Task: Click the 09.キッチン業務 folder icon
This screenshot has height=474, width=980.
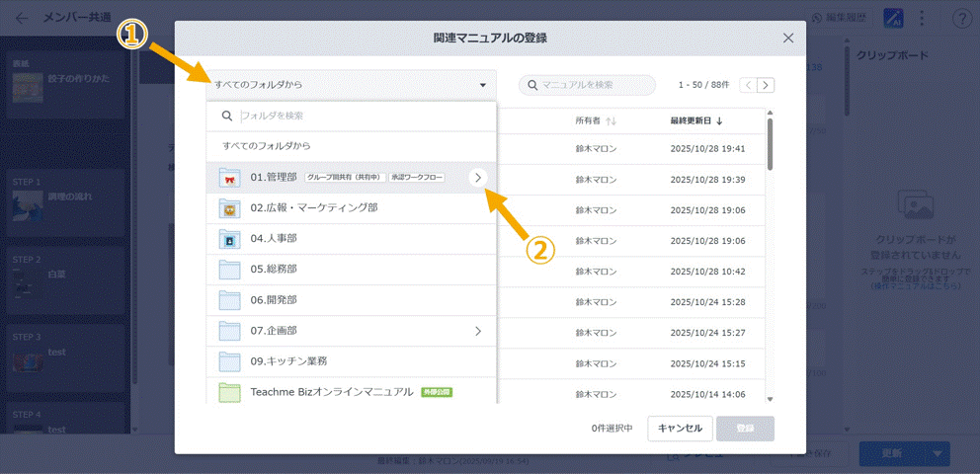Action: point(229,361)
